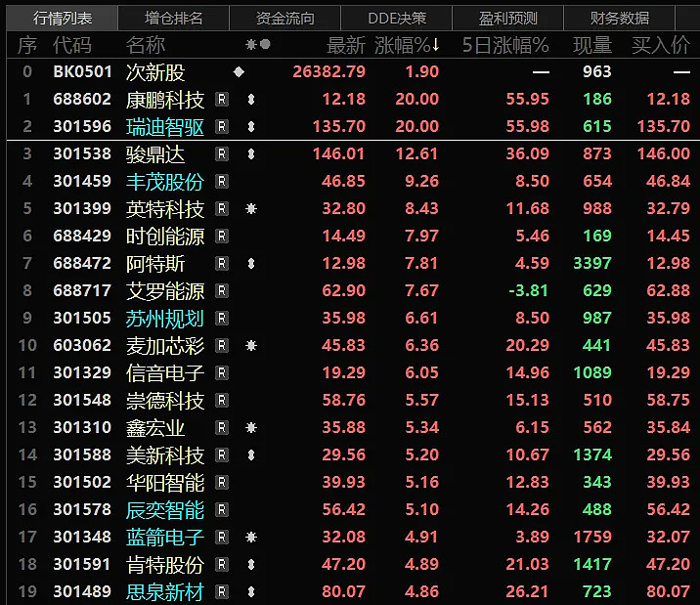This screenshot has width=700, height=605.
Task: Open the 增仓排名 tab
Action: pyautogui.click(x=173, y=18)
